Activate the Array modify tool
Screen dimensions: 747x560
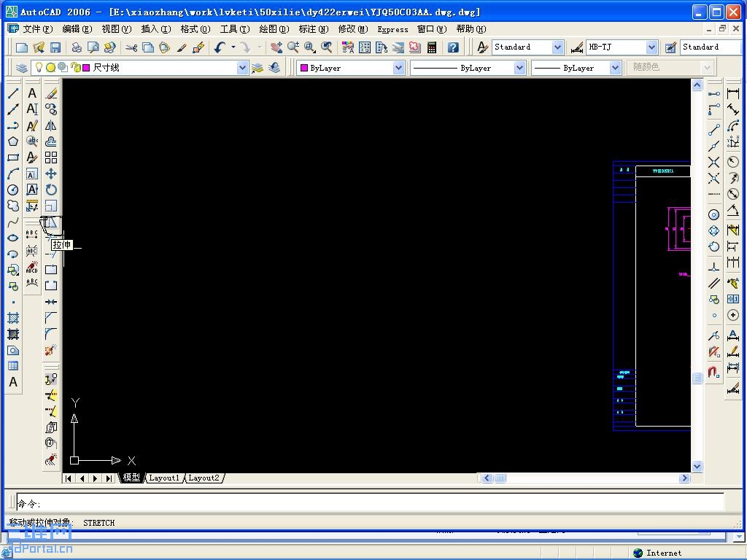[x=51, y=157]
